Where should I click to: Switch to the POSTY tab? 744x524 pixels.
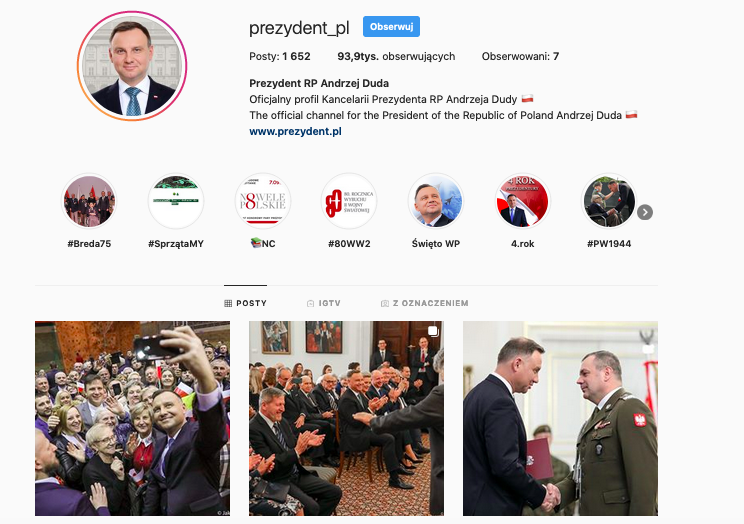[x=245, y=303]
